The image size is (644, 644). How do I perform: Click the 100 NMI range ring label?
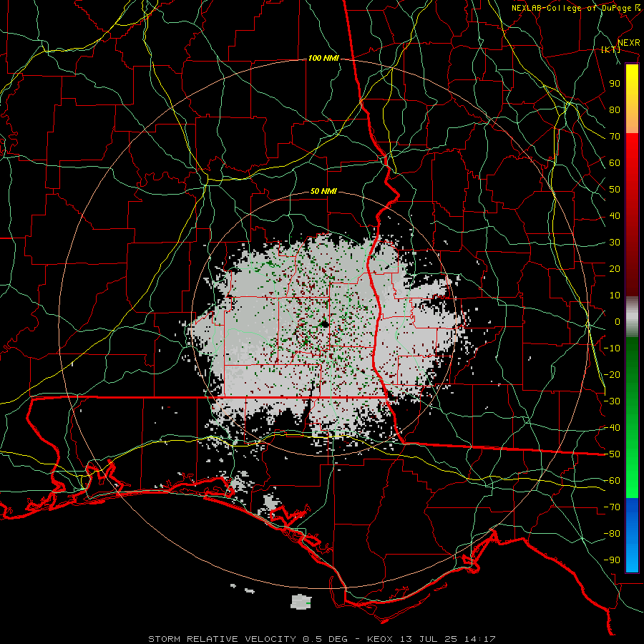coord(323,59)
